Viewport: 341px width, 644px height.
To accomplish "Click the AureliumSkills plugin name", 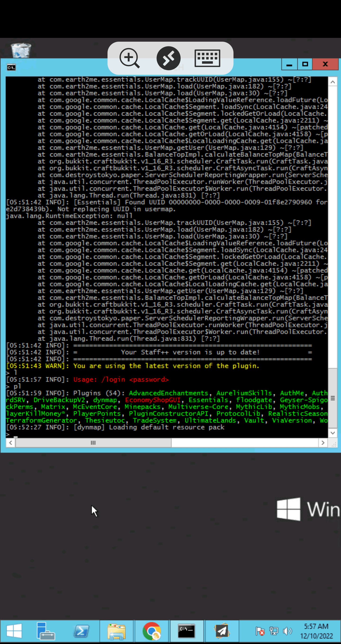I will [244, 393].
